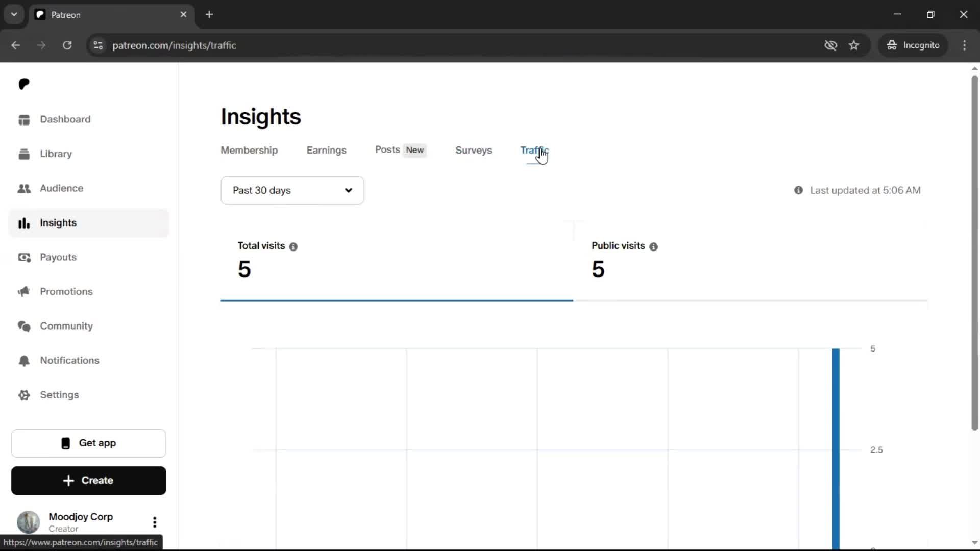
Task: Open Dashboard from the sidebar
Action: coord(65,119)
